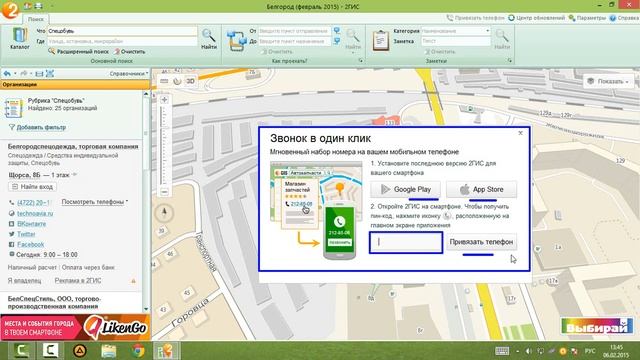This screenshot has width=640, height=360.
Task: Open the Категория combo box
Action: click(456, 31)
